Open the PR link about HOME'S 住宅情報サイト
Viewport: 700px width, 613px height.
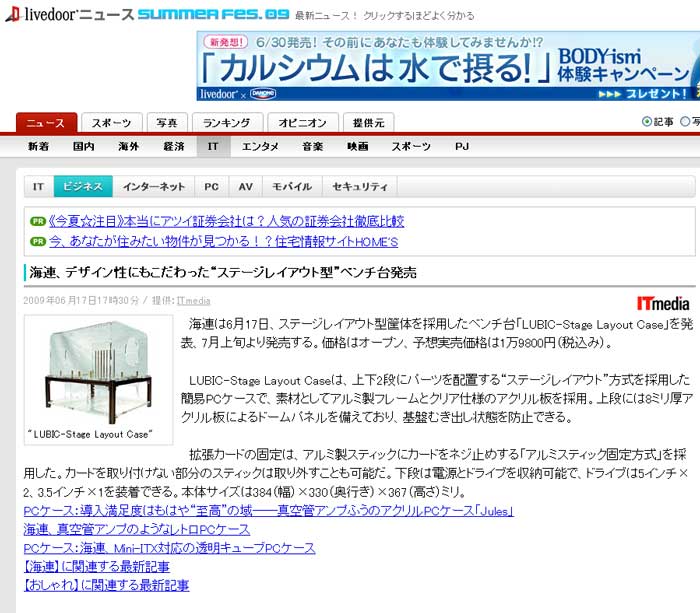click(223, 242)
